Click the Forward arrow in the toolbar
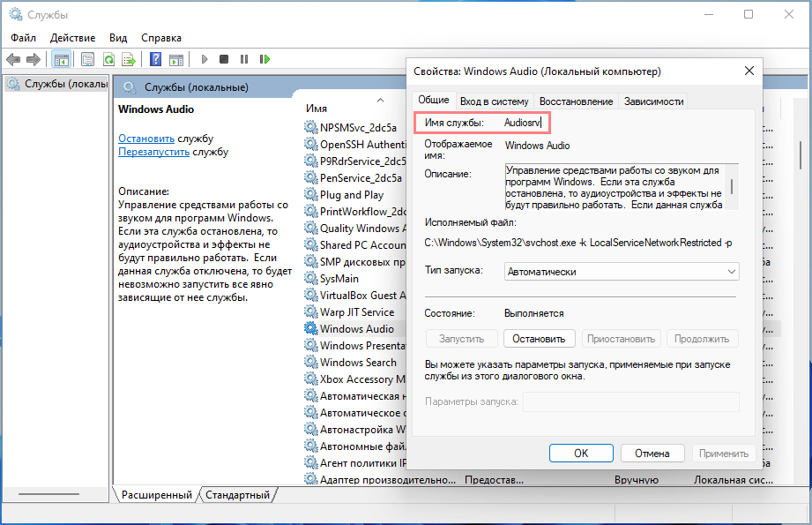The width and height of the screenshot is (812, 525). tap(34, 60)
